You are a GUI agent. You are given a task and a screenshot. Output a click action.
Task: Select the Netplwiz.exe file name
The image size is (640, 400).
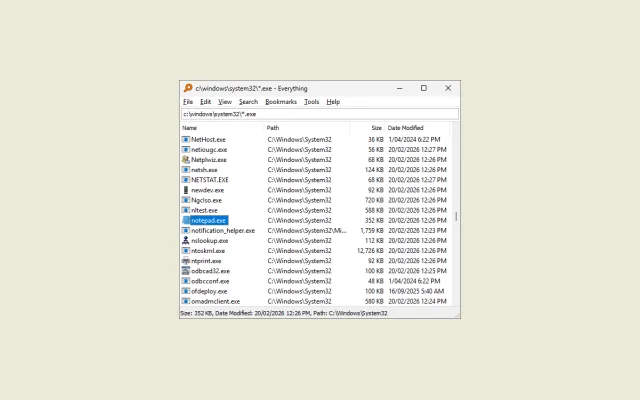pos(209,160)
